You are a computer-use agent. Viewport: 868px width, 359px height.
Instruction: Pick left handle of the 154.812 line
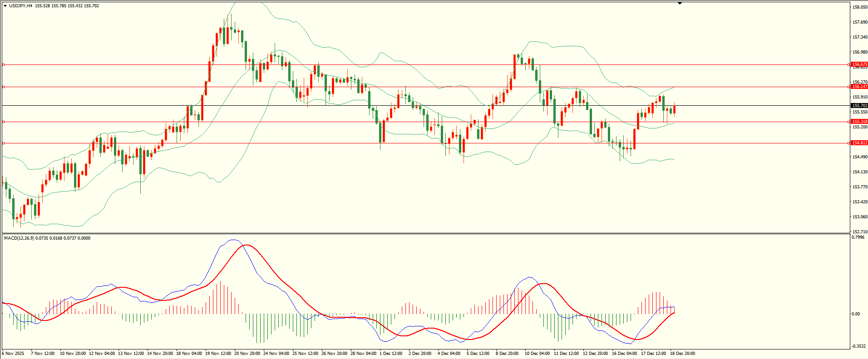(x=4, y=143)
